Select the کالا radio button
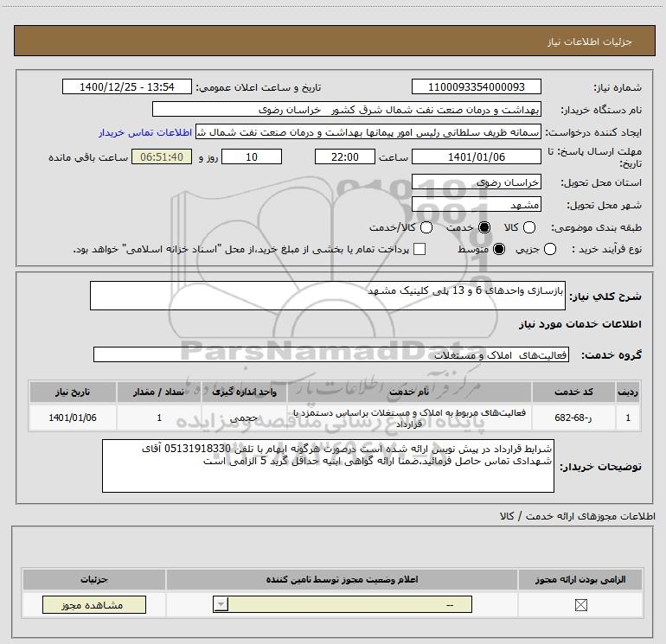Screen dimensions: 666x644 click(529, 227)
